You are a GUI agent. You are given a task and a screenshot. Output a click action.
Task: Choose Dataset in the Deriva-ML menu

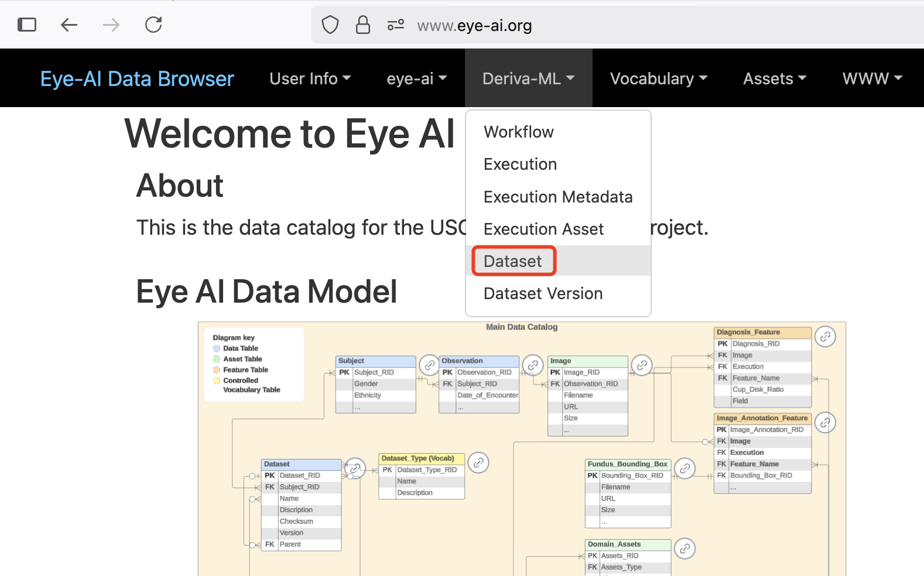[x=558, y=261]
